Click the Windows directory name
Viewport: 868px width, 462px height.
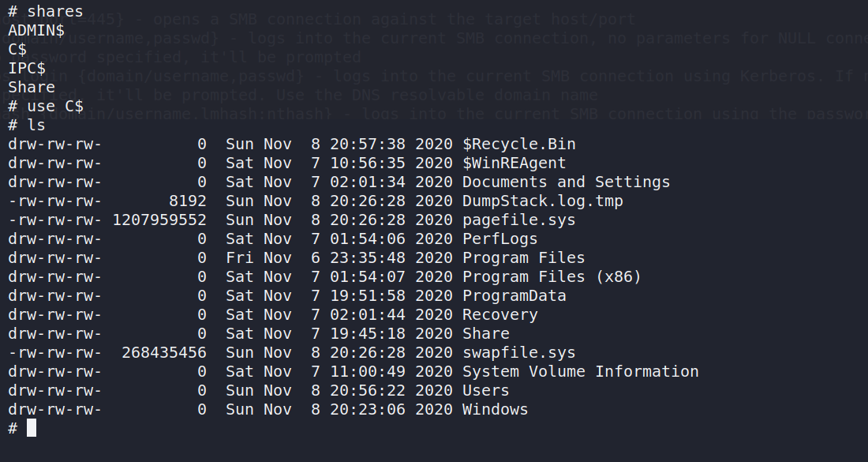tap(495, 410)
